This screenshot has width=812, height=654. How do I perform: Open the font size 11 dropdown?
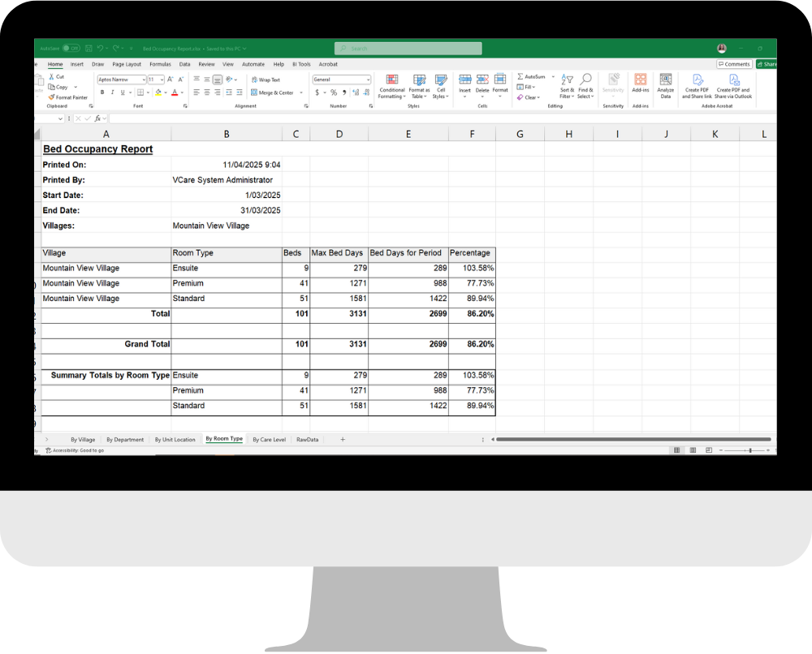pos(162,80)
